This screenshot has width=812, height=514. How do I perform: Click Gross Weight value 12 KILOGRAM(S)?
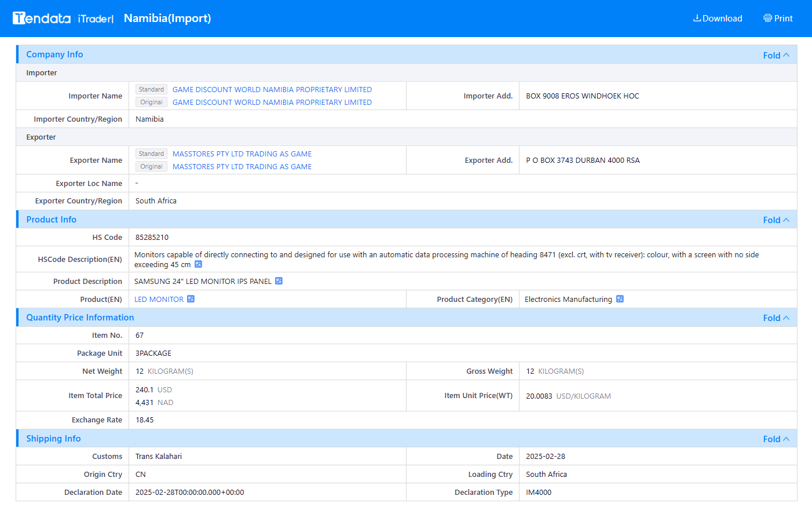point(555,371)
